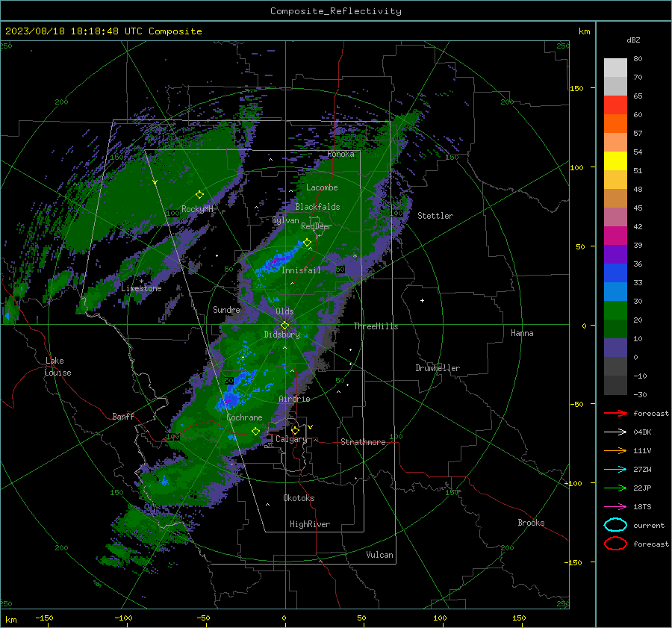This screenshot has width=672, height=628.
Task: Select the 65 dBZ red legend swatch
Action: click(x=615, y=105)
